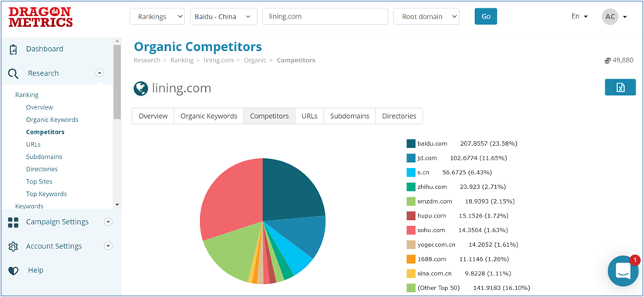Screen dimensions: 644x297
Task: Open Keywords in the sidebar tree
Action: (x=29, y=206)
